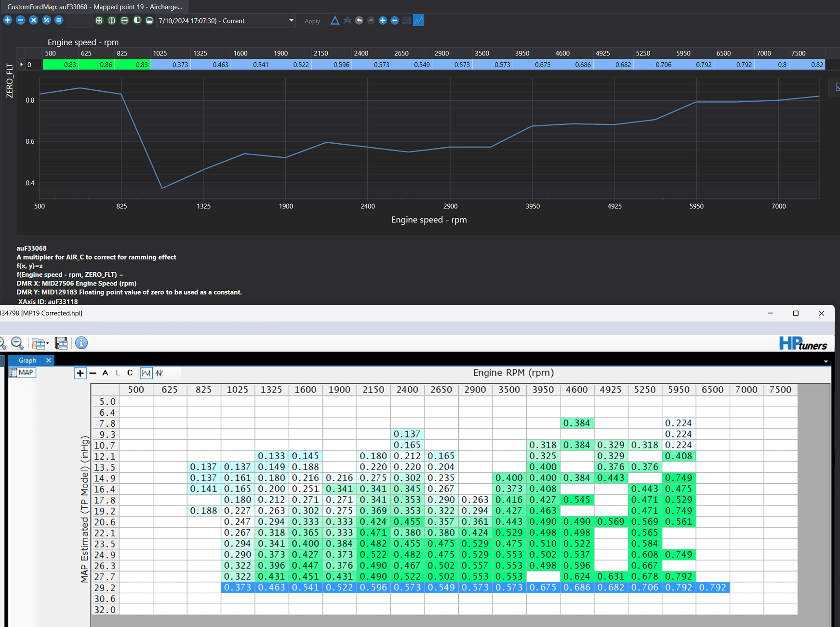This screenshot has height=627, width=840.
Task: Click the blue plus increment icon after redo
Action: [x=383, y=20]
